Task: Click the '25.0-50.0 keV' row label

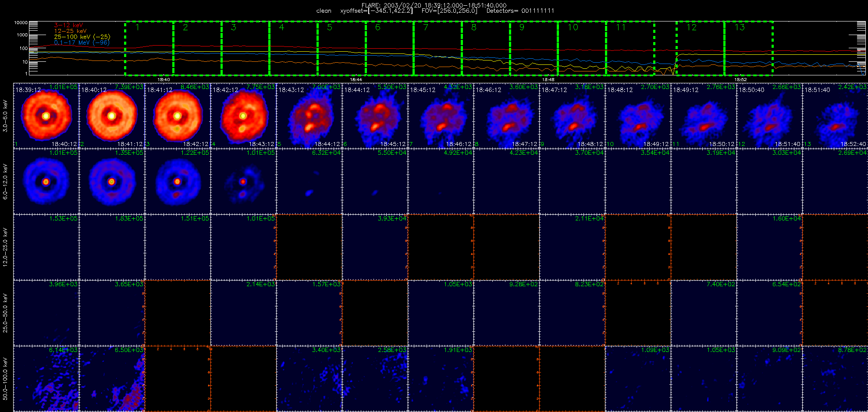Action: pos(5,313)
